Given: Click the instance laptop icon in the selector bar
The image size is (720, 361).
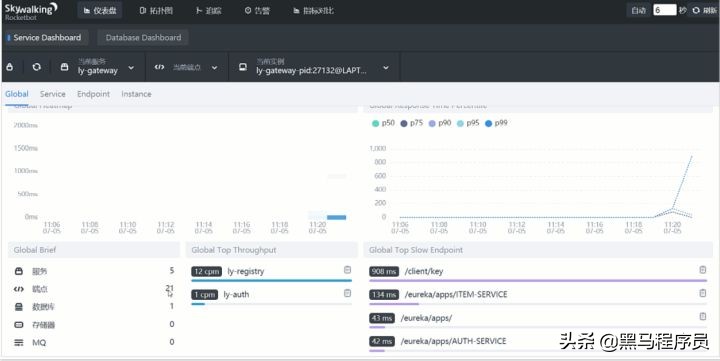Looking at the screenshot, I should click(242, 67).
